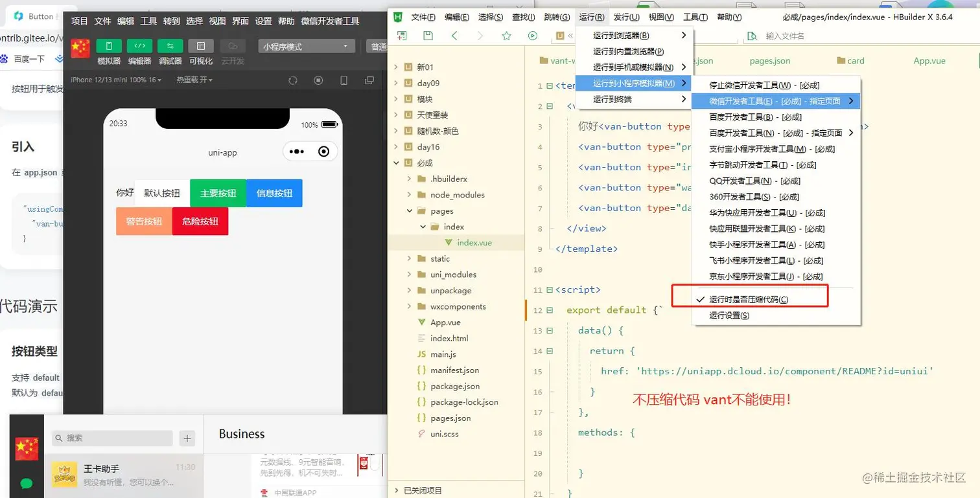The height and width of the screenshot is (498, 980).
Task: Open the 发行(U) menu
Action: pyautogui.click(x=626, y=17)
